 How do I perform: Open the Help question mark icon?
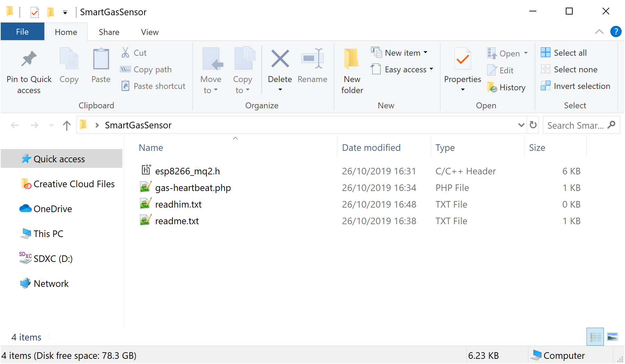tap(616, 32)
